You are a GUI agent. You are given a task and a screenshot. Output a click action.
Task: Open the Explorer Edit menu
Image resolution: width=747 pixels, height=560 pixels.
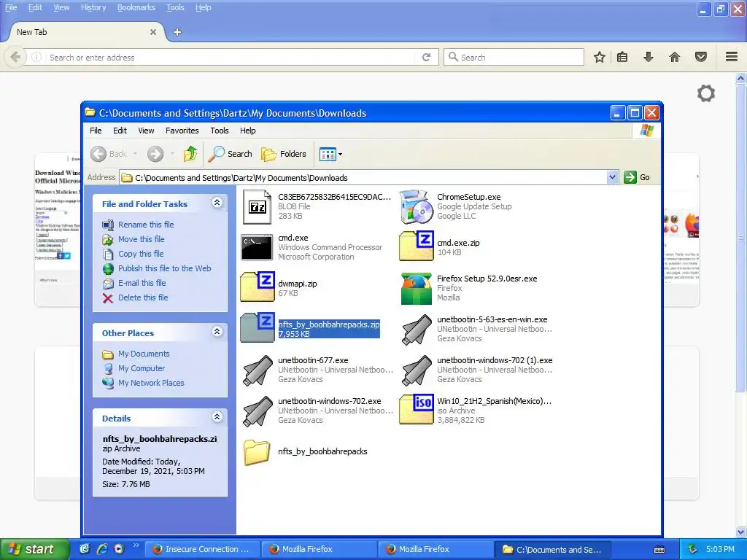click(120, 131)
